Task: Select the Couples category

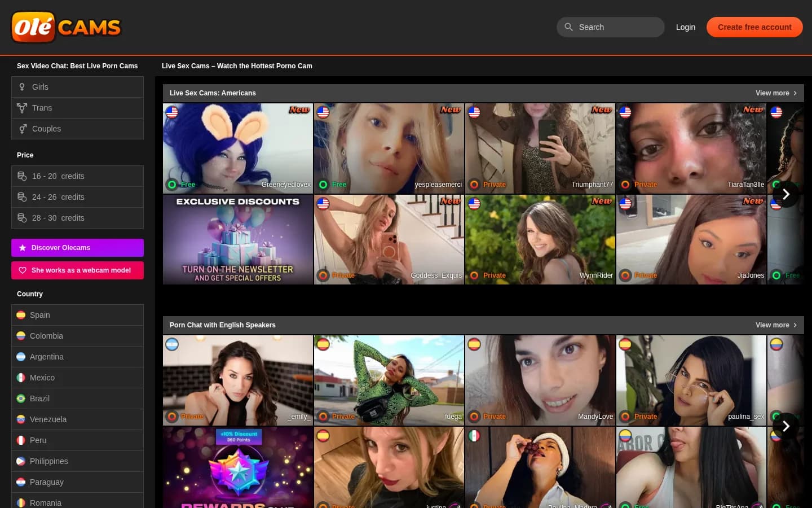Action: pyautogui.click(x=77, y=129)
